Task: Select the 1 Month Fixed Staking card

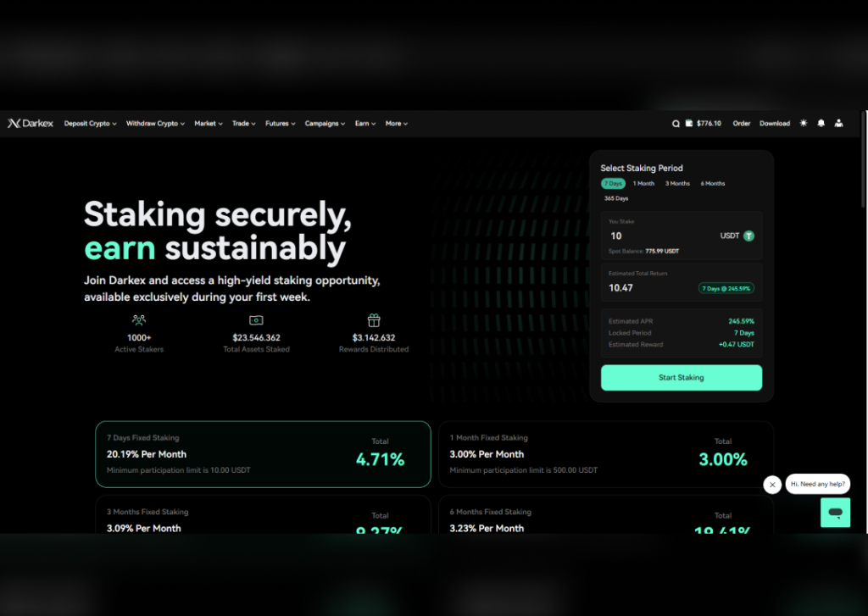Action: pyautogui.click(x=605, y=454)
